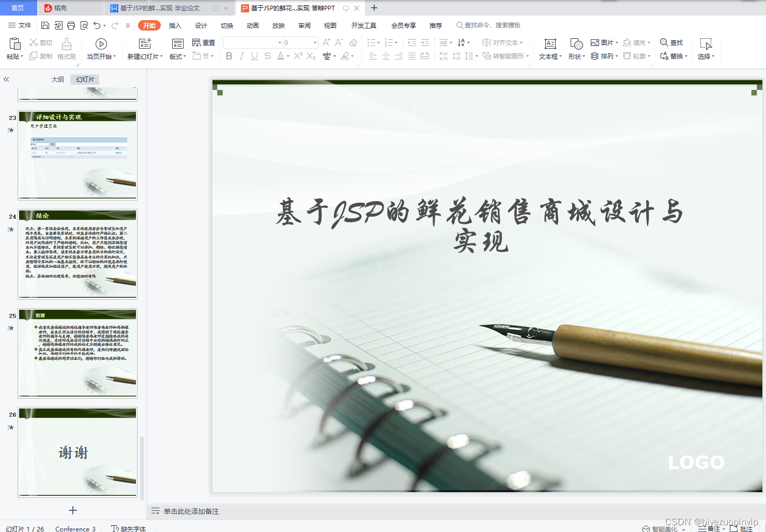The height and width of the screenshot is (532, 766).
Task: Click the font color A button
Action: click(x=280, y=56)
